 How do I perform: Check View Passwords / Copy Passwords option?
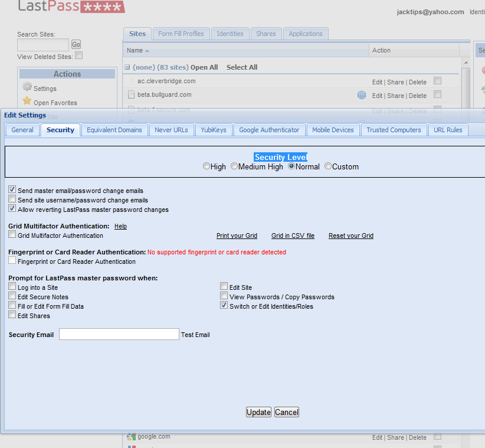point(224,296)
